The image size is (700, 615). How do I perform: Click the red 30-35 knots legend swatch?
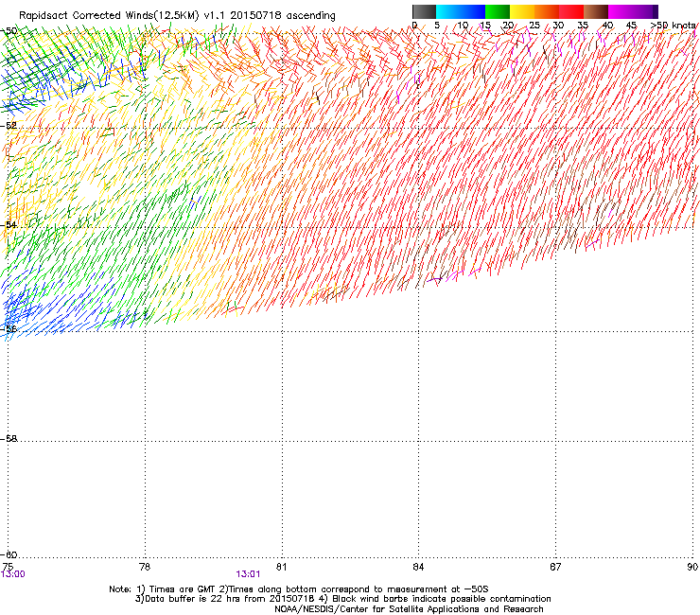[x=571, y=11]
